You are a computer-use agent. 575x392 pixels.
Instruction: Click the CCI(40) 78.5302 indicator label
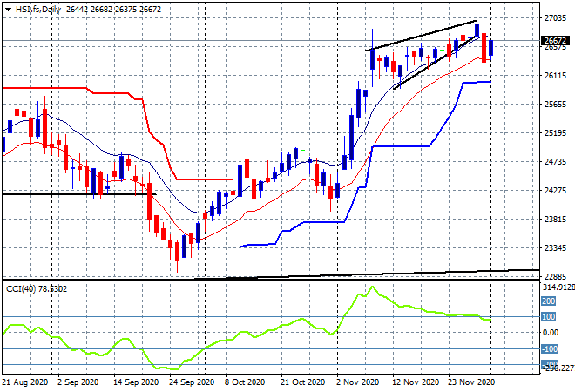pyautogui.click(x=37, y=289)
